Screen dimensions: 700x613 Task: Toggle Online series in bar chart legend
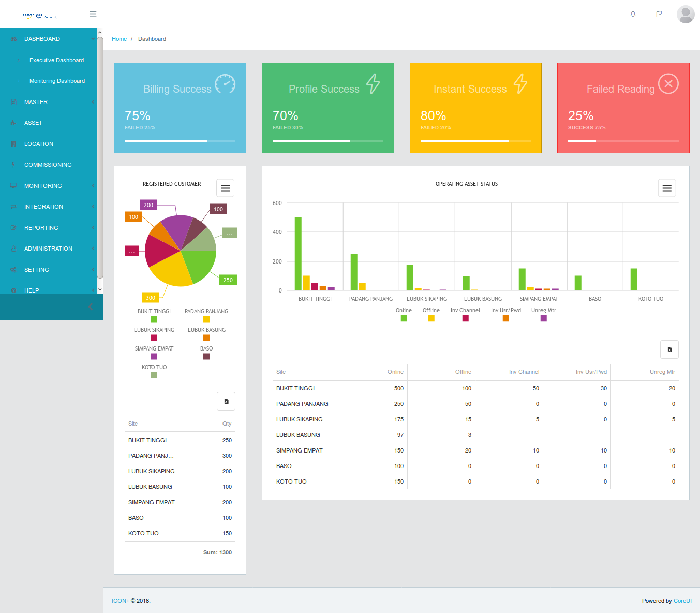(x=404, y=314)
